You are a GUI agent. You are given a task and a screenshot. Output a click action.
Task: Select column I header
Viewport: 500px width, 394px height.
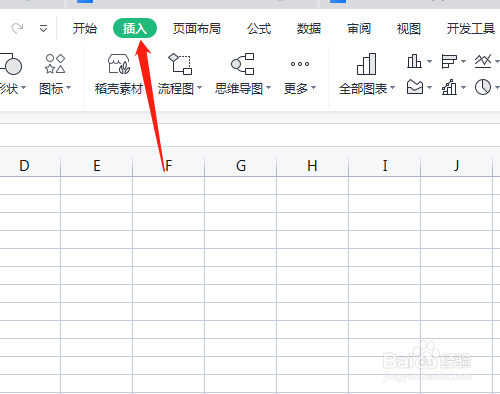pos(385,166)
